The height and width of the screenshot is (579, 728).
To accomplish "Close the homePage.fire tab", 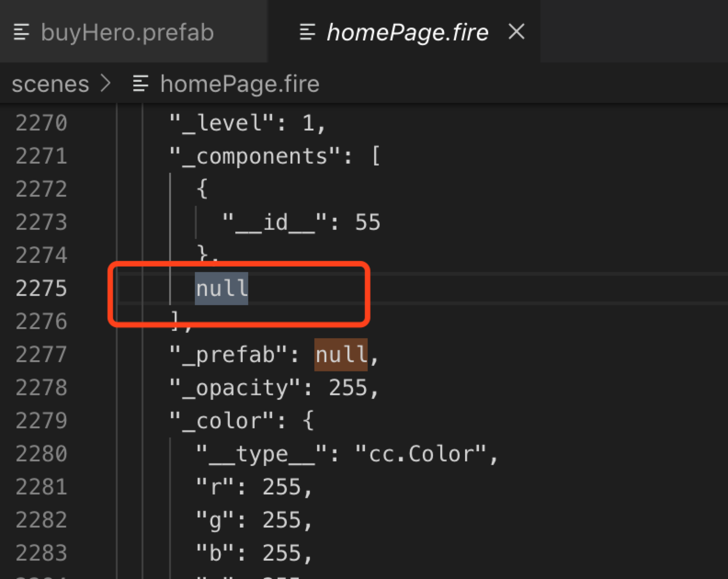I will (517, 32).
